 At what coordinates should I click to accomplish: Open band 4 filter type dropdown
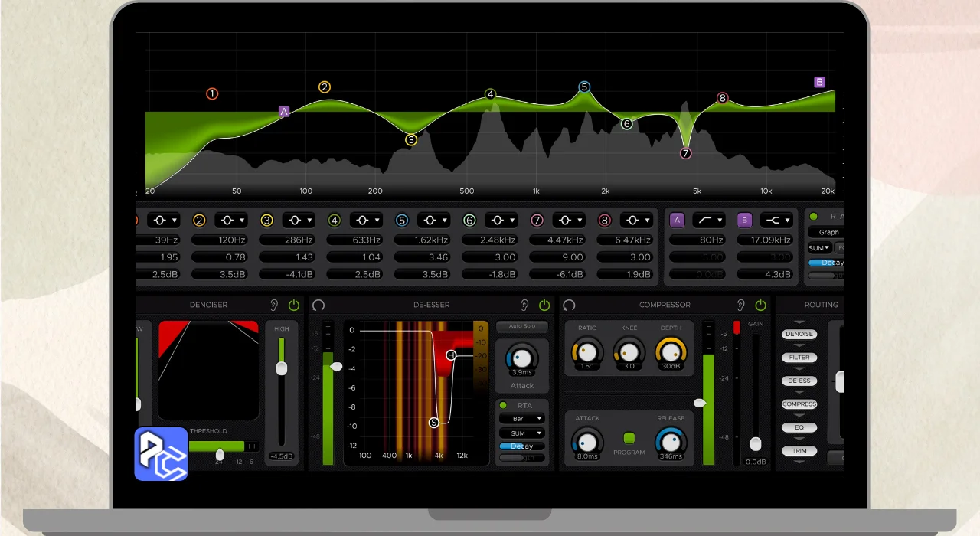(366, 221)
